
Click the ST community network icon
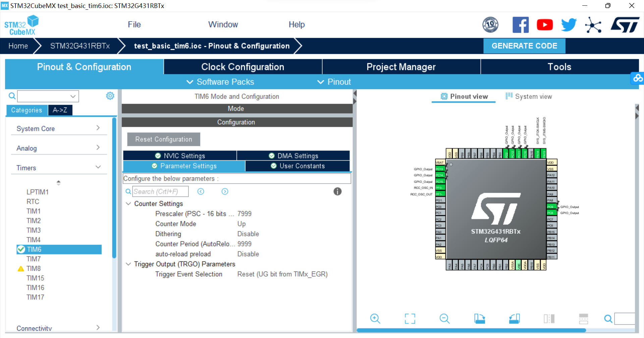pyautogui.click(x=593, y=25)
